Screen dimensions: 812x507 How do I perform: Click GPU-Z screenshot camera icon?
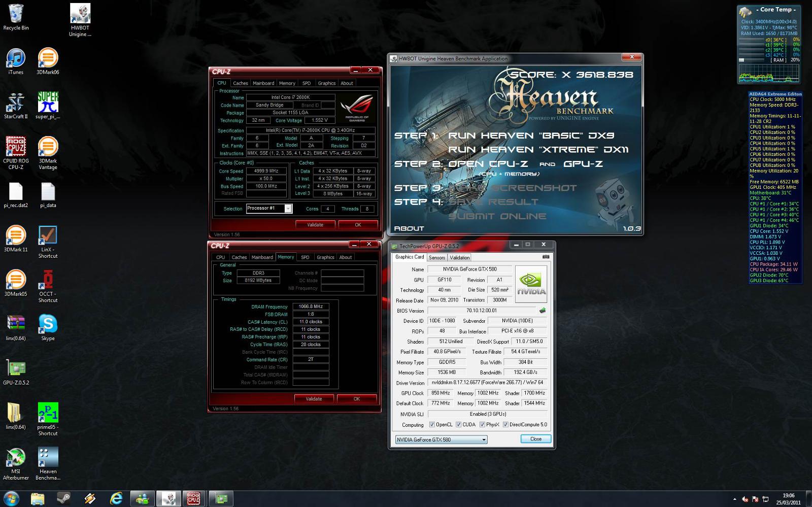(546, 257)
